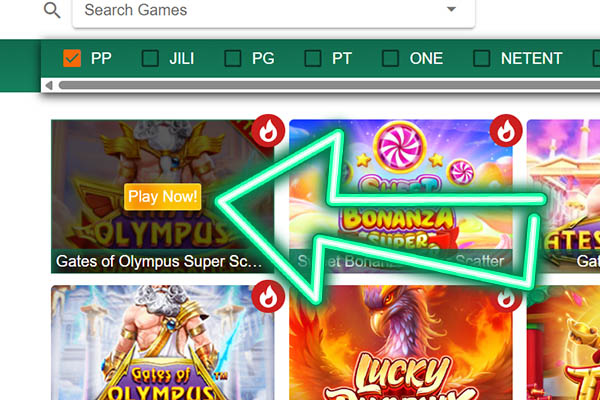Expand the Search Games dropdown arrow
Image resolution: width=600 pixels, height=400 pixels.
pyautogui.click(x=452, y=9)
